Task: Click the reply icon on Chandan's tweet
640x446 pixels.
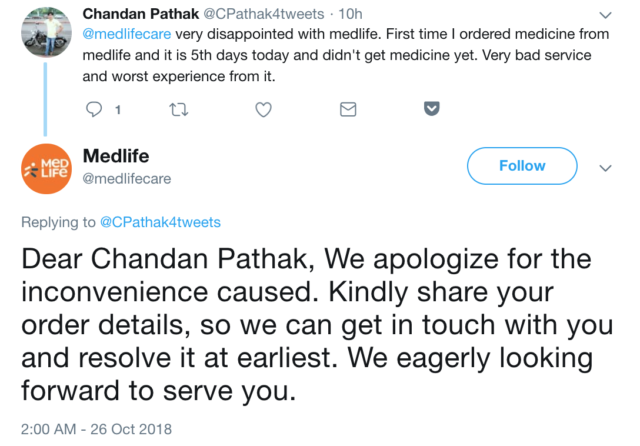Action: pyautogui.click(x=94, y=108)
